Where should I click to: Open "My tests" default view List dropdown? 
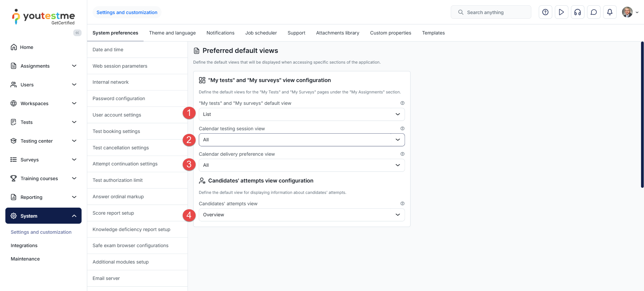coord(302,115)
